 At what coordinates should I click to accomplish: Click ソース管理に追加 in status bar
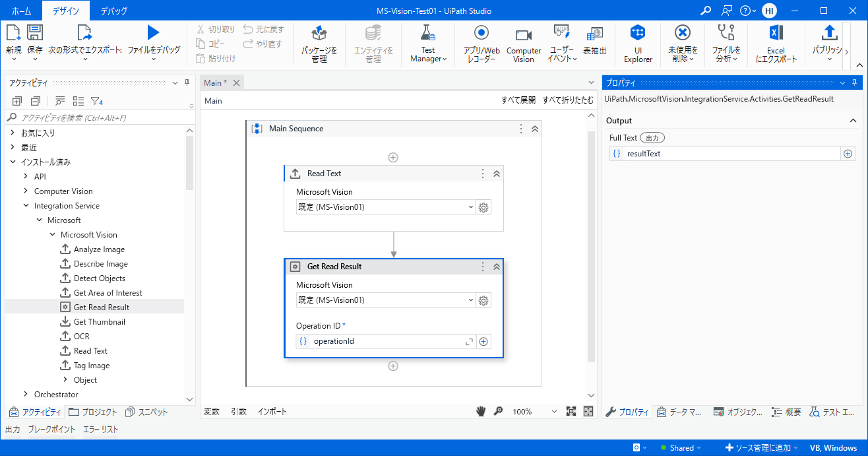coord(762,447)
